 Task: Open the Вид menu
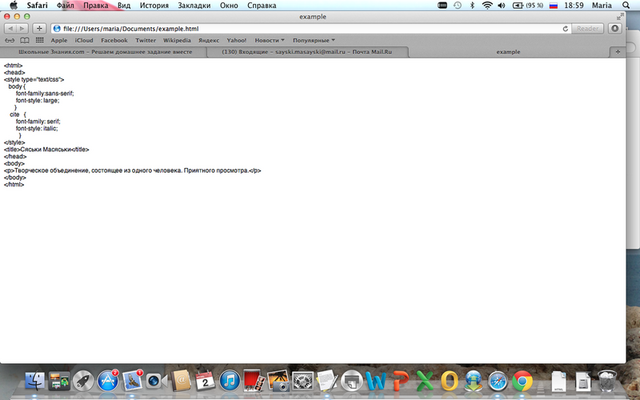coord(124,5)
